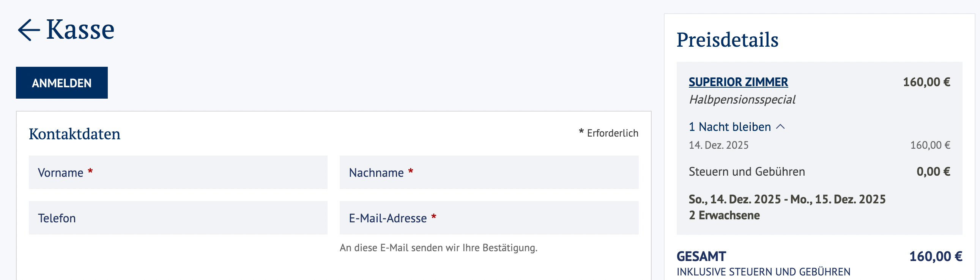The width and height of the screenshot is (980, 280).
Task: Click the Kasse page heading
Action: point(80,29)
